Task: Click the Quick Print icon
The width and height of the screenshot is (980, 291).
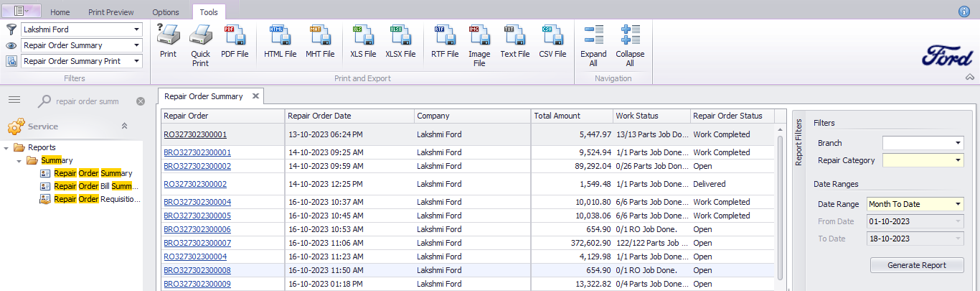Action: [200, 45]
